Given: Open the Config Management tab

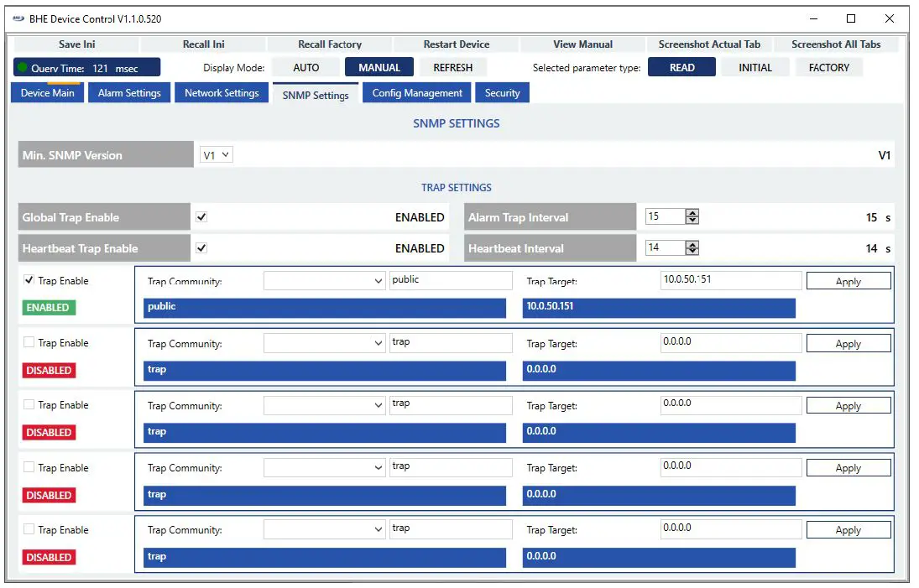Looking at the screenshot, I should click(417, 93).
